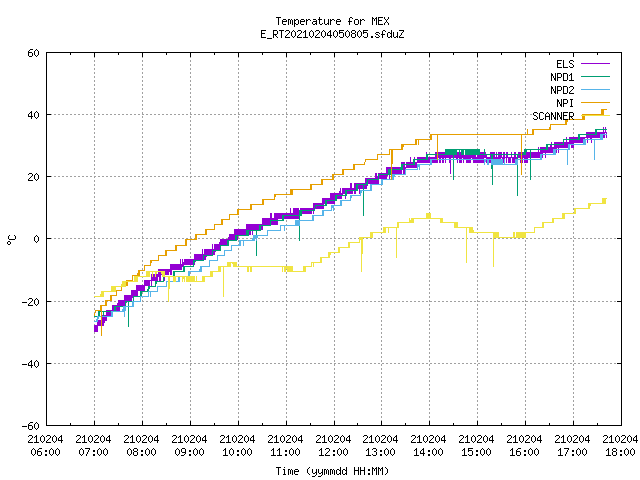Screen dimensions: 640x480
Task: Click the blue NPD2 legend line sample
Action: 596,89
